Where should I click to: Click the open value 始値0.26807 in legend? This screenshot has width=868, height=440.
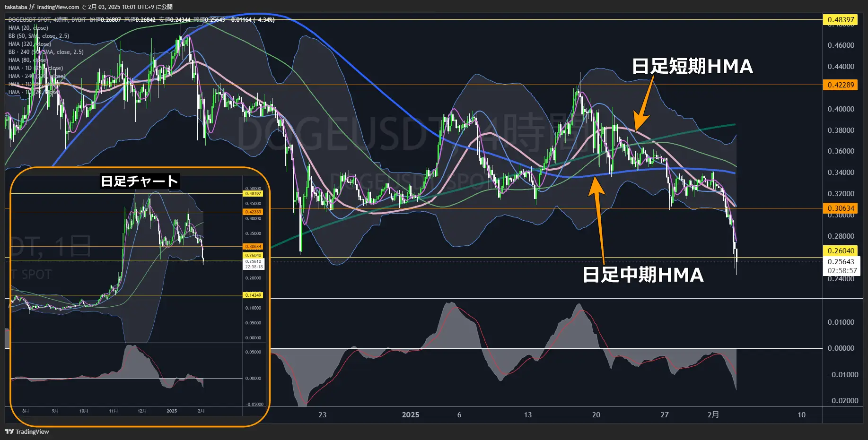click(105, 20)
